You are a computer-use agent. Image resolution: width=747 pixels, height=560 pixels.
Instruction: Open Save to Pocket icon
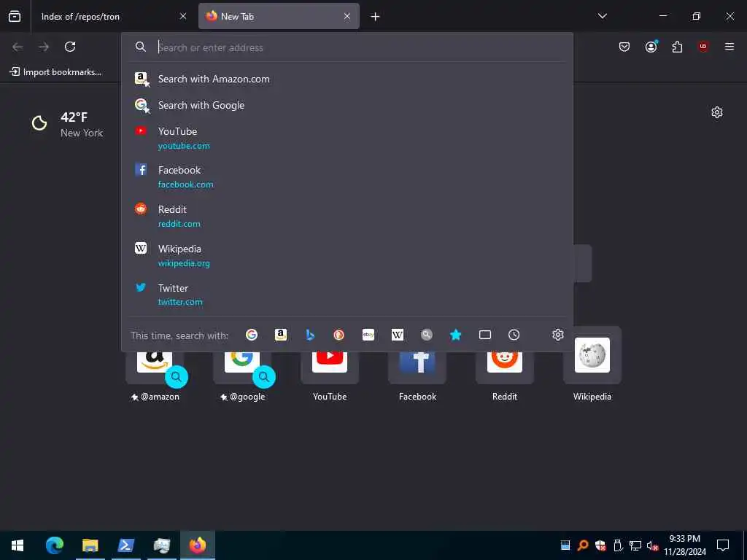(624, 47)
